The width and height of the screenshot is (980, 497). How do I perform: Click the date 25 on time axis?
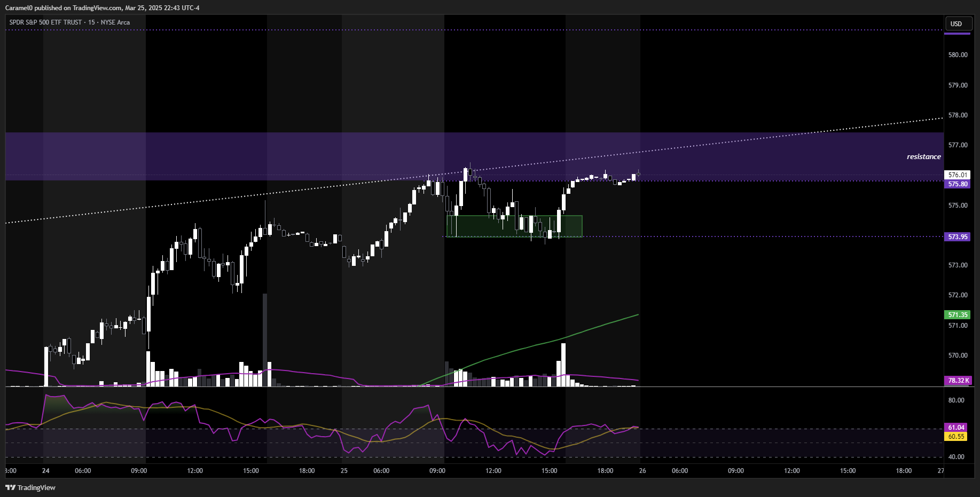pyautogui.click(x=344, y=471)
